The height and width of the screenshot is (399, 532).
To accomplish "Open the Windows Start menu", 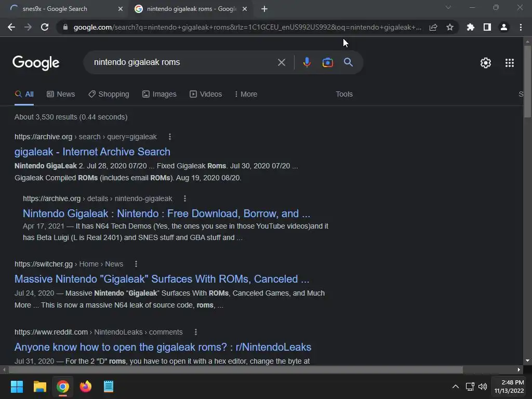I will 17,387.
